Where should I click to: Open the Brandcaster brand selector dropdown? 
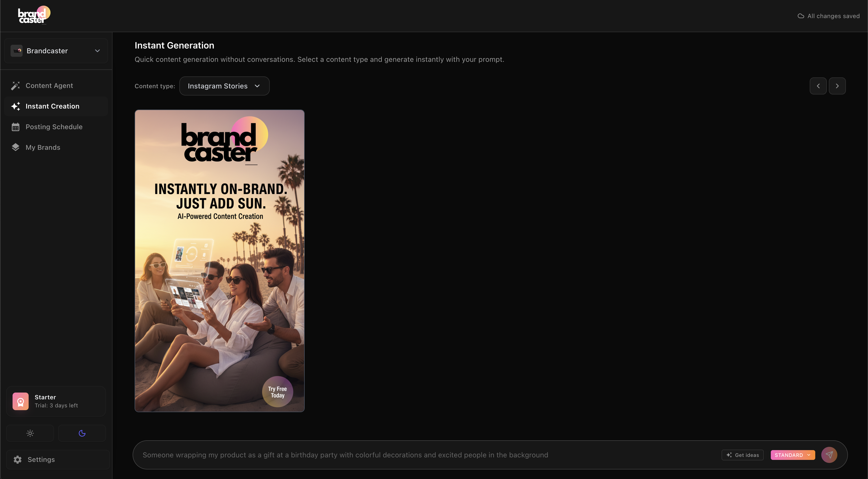click(56, 51)
